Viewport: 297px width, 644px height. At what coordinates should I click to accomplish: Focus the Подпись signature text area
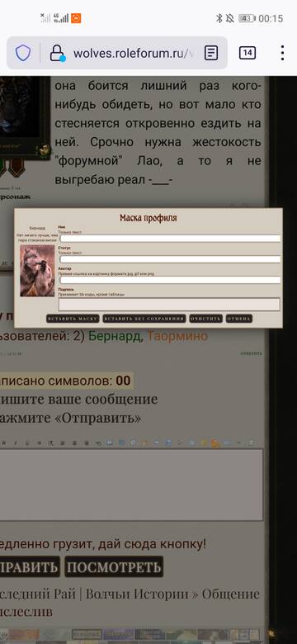coord(169,305)
